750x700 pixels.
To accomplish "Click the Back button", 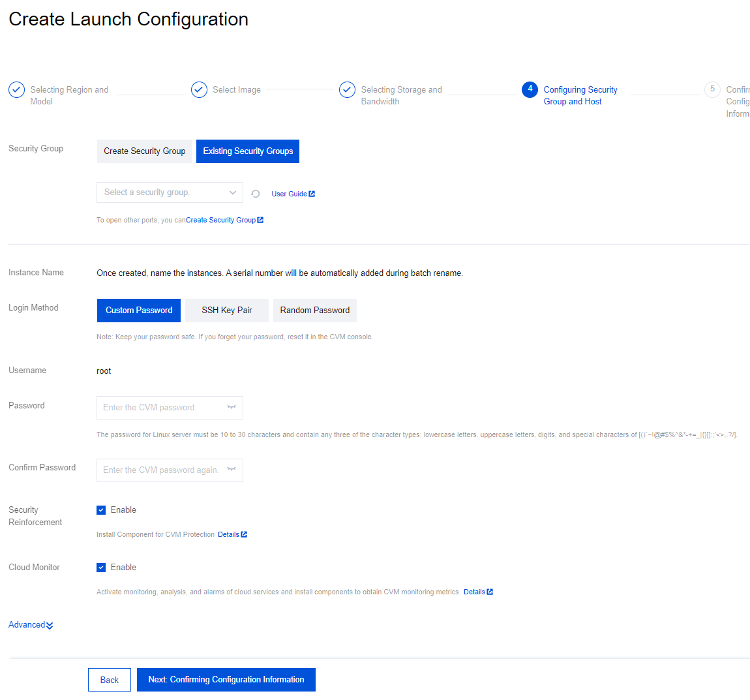I will pyautogui.click(x=110, y=680).
